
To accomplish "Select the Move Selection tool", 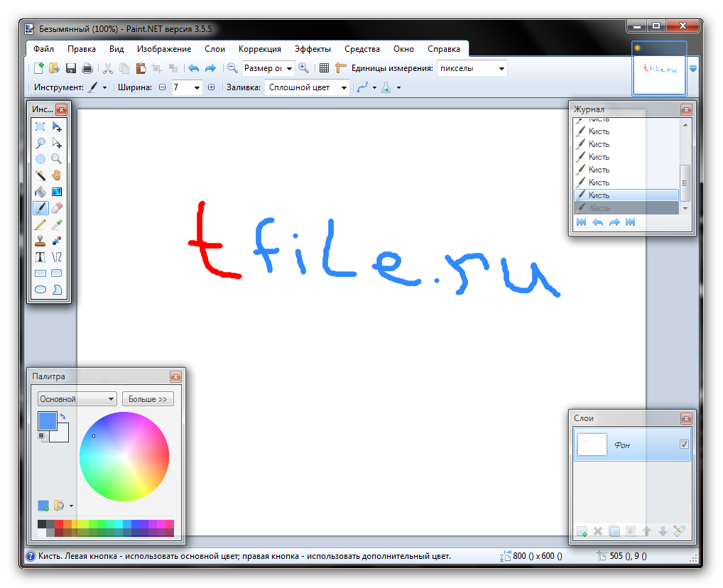I will click(57, 143).
